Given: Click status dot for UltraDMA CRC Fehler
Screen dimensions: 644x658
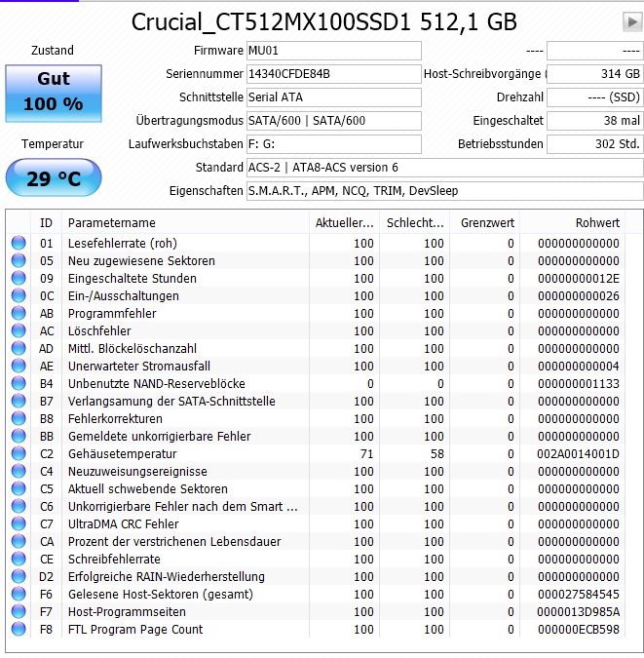Looking at the screenshot, I should click(x=19, y=523).
